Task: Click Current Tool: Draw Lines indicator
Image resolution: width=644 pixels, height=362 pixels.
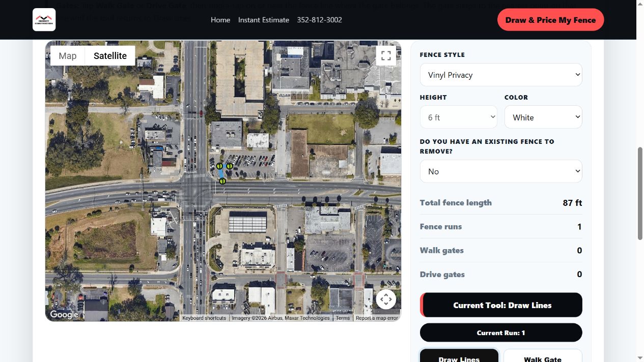Action: (501, 305)
